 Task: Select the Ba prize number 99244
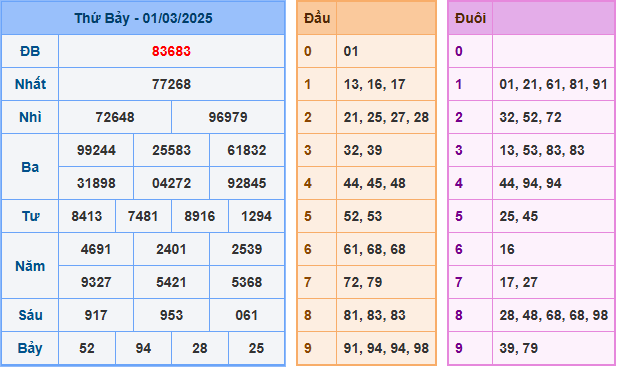(96, 150)
